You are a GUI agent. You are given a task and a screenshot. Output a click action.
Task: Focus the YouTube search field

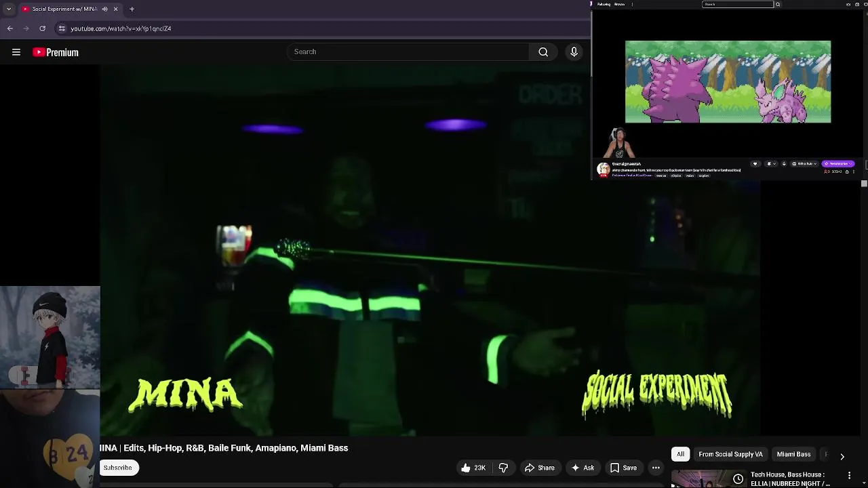click(408, 52)
